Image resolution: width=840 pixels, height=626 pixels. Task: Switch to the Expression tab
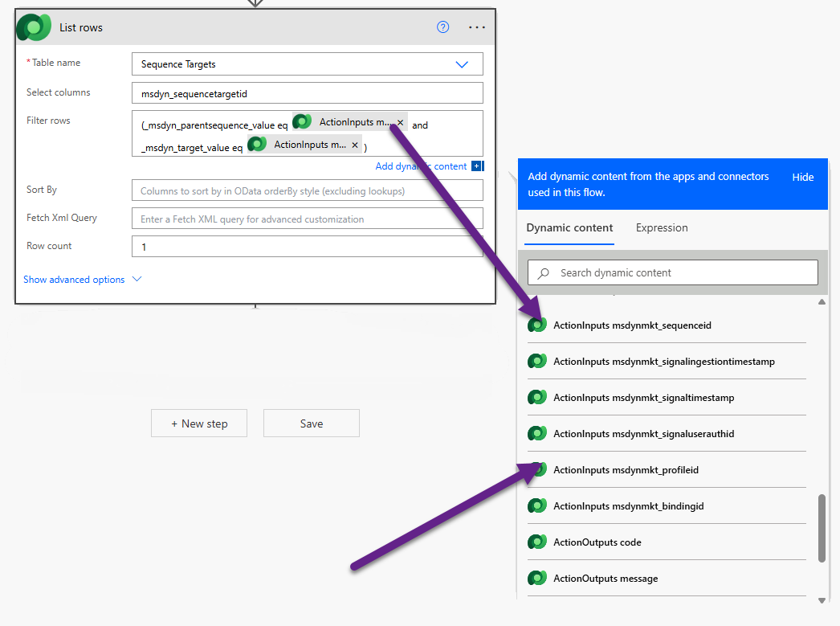pyautogui.click(x=662, y=228)
